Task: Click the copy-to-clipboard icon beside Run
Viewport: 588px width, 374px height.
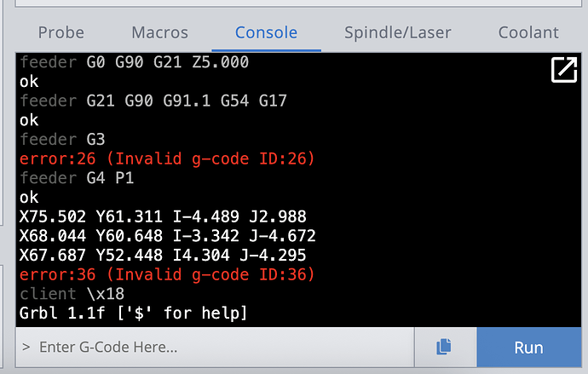Action: click(x=445, y=347)
